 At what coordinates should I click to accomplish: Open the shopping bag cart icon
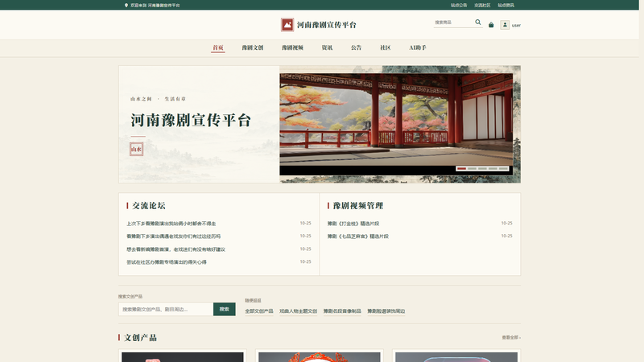pos(491,25)
